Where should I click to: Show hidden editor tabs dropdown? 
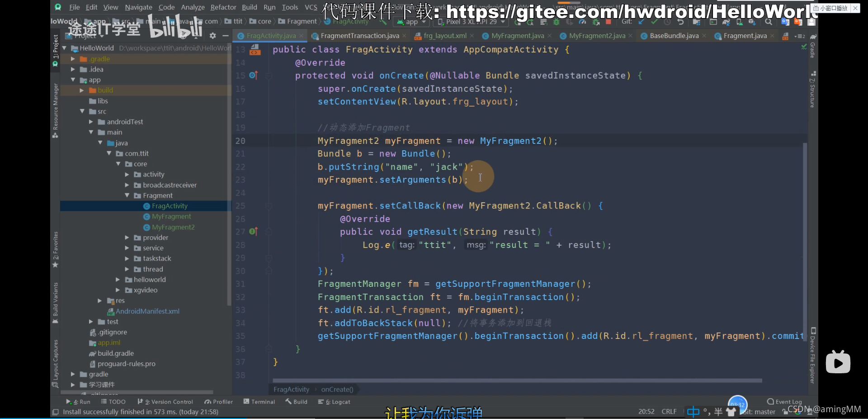click(x=800, y=36)
